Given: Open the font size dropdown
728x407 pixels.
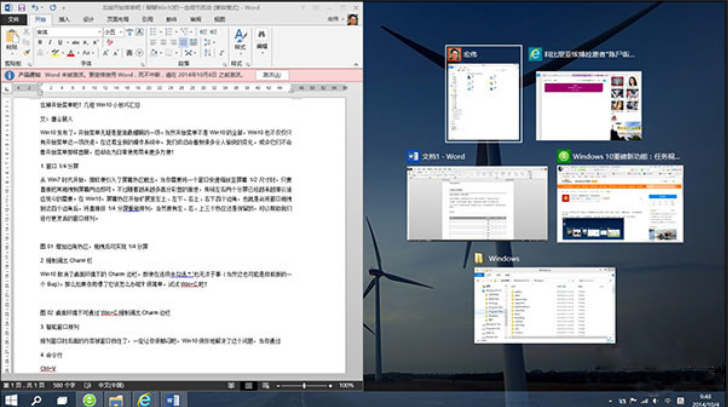Looking at the screenshot, I should tap(121, 32).
